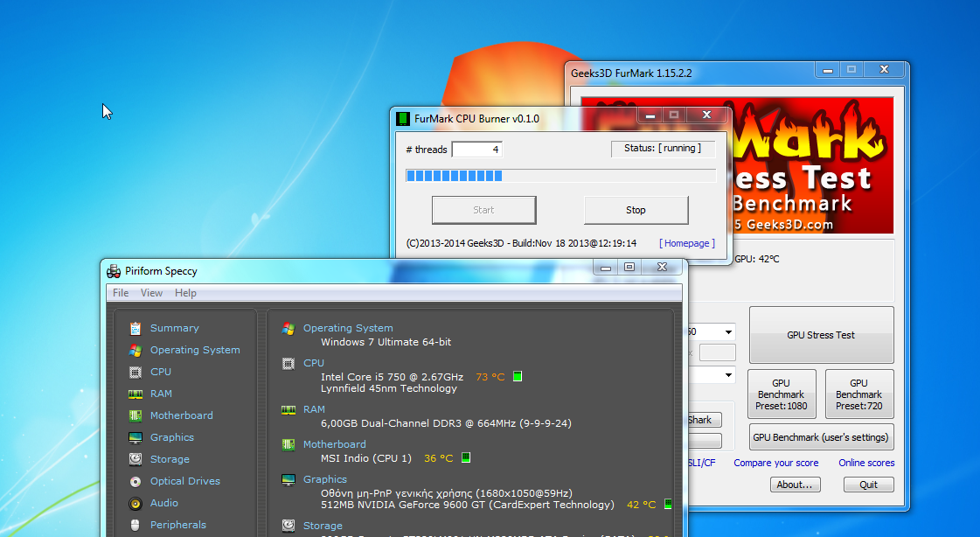Open the View menu in Speccy
Viewport: 980px width, 537px height.
(x=151, y=293)
